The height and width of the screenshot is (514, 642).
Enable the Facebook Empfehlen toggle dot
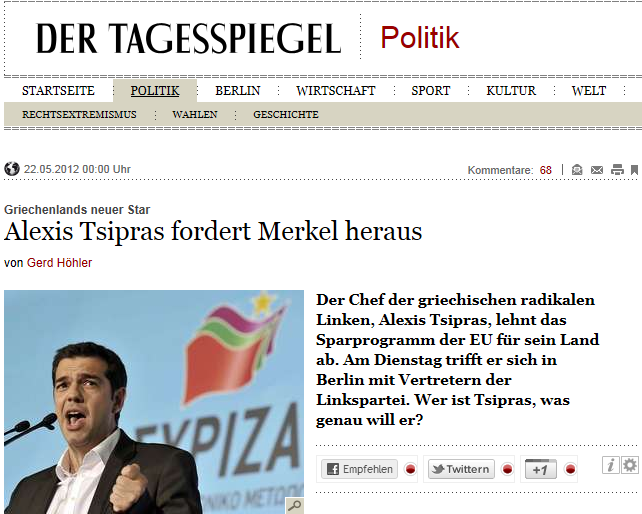[x=410, y=469]
